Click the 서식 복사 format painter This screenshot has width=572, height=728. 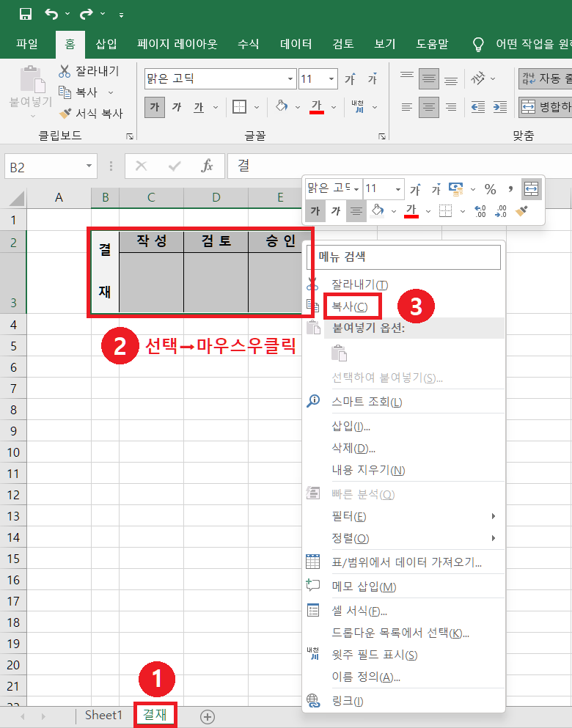point(91,114)
